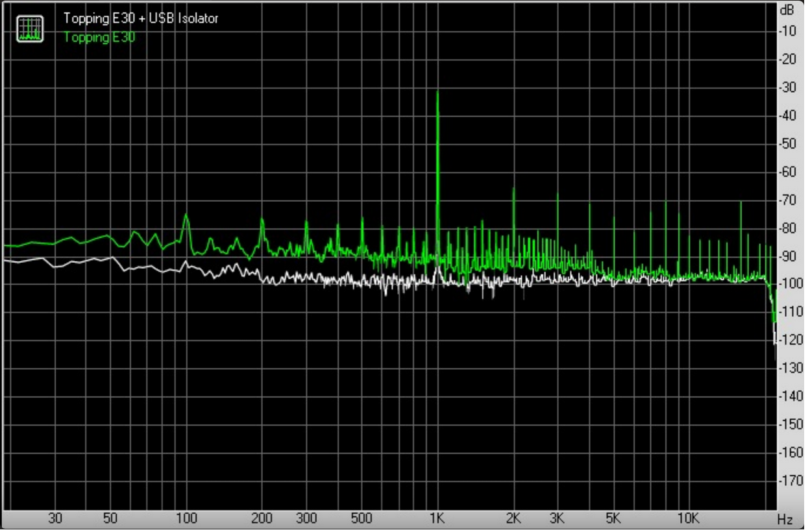Click the 5K frequency label
This screenshot has width=810, height=532.
(613, 519)
